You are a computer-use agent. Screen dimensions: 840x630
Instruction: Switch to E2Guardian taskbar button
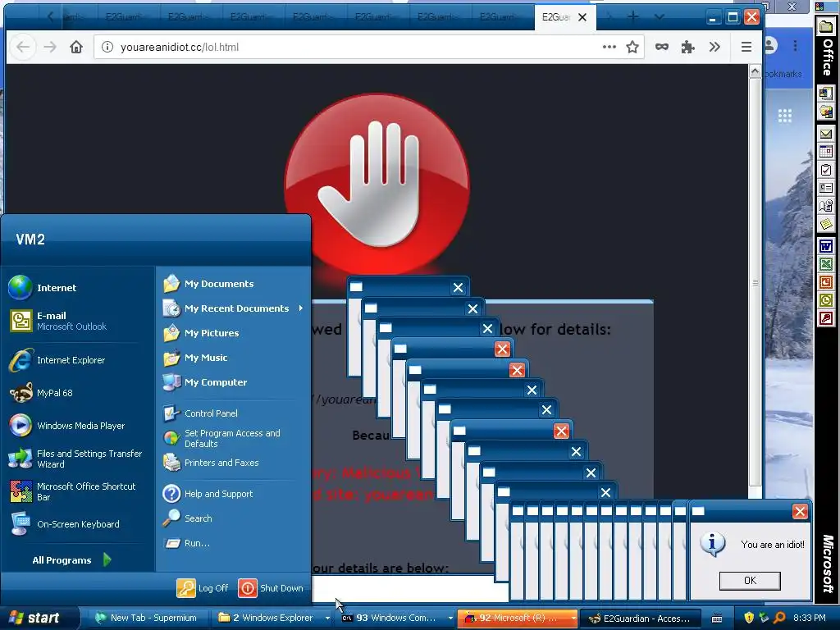point(640,618)
